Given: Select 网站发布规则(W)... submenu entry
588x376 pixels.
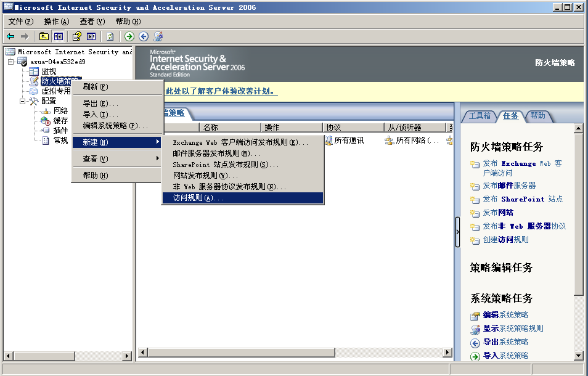Looking at the screenshot, I should click(x=243, y=176).
